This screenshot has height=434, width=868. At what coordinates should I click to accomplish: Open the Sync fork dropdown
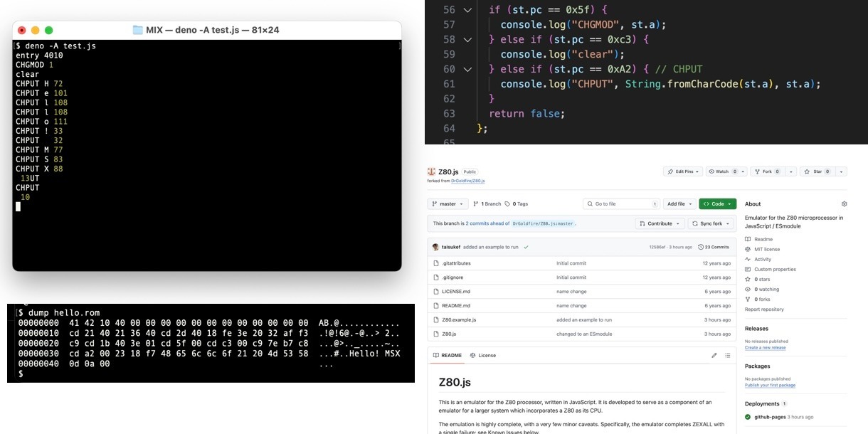point(711,223)
